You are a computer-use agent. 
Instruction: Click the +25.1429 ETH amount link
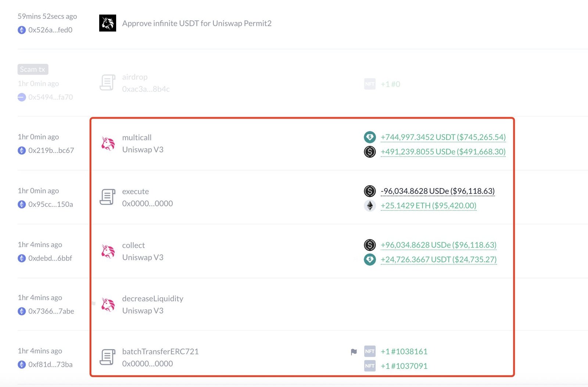(428, 206)
